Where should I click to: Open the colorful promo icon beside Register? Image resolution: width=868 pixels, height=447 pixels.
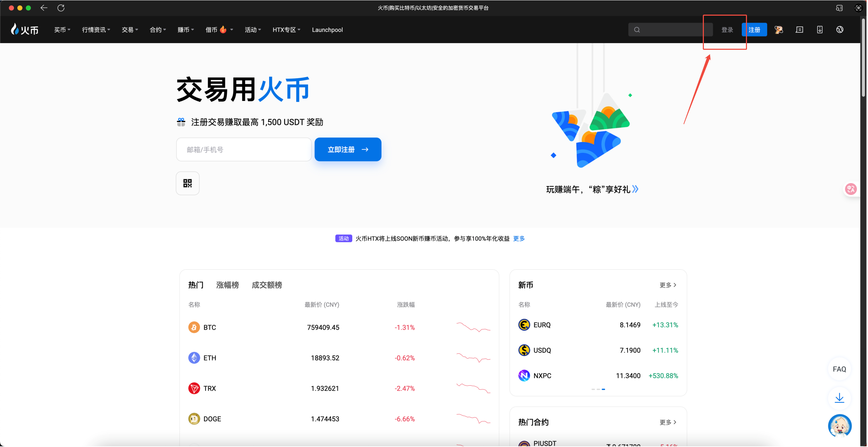pyautogui.click(x=779, y=30)
